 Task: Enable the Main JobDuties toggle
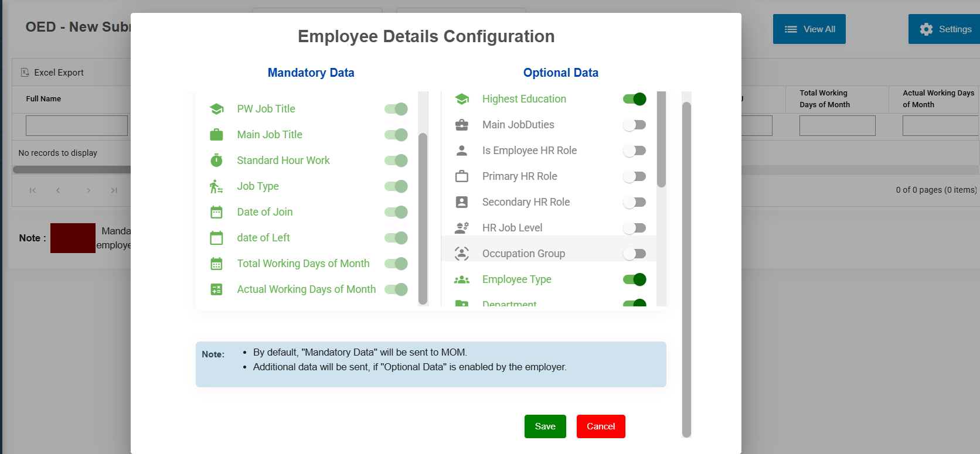634,125
